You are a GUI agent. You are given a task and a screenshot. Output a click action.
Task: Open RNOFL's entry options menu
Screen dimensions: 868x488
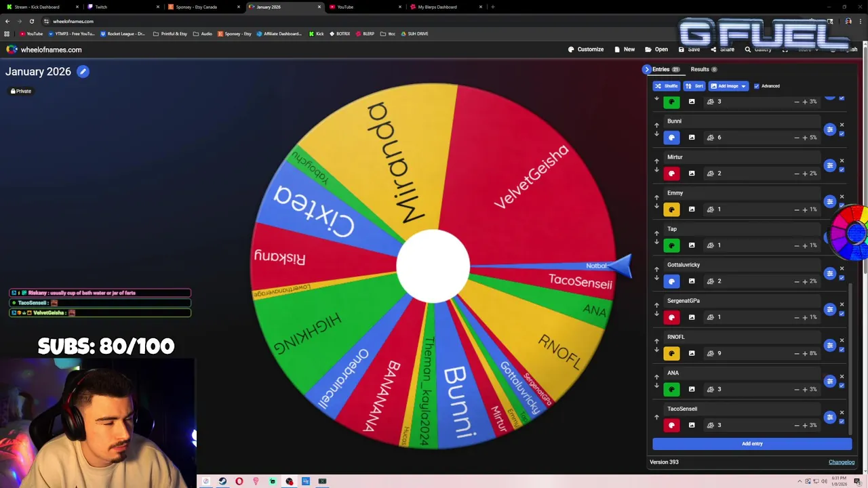tap(829, 345)
